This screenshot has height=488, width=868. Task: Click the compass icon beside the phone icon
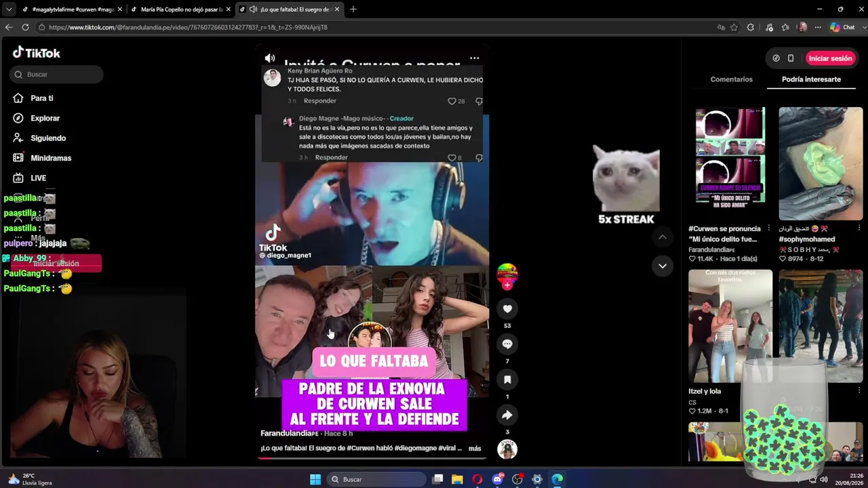(x=776, y=58)
